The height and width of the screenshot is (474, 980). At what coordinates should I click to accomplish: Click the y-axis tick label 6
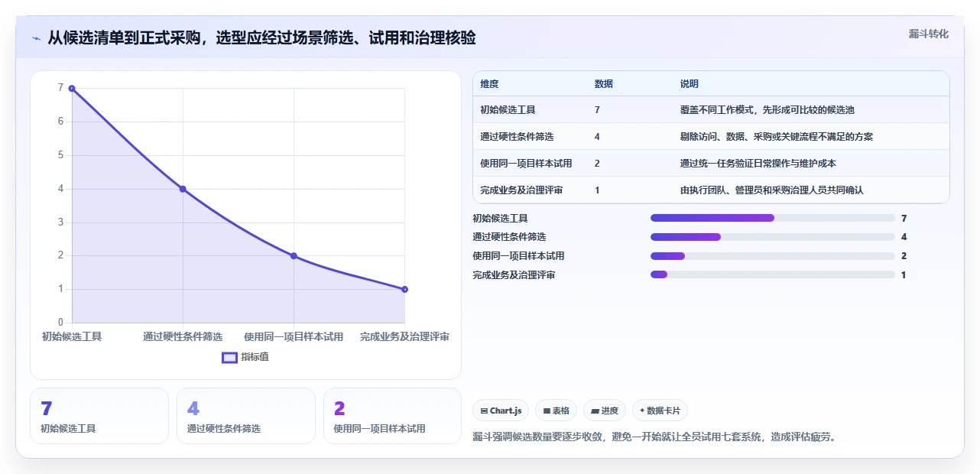60,122
